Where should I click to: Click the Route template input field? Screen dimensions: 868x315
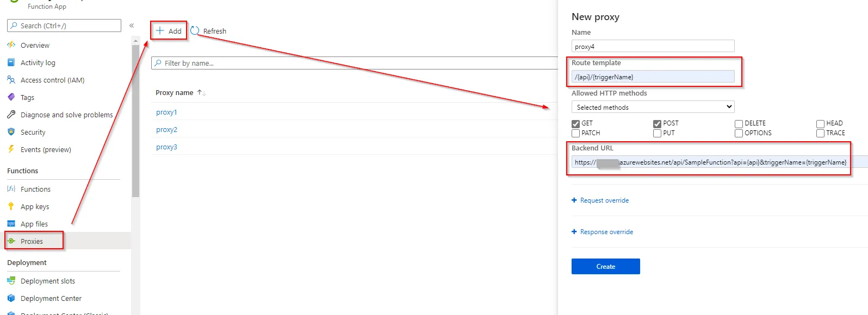pos(653,77)
